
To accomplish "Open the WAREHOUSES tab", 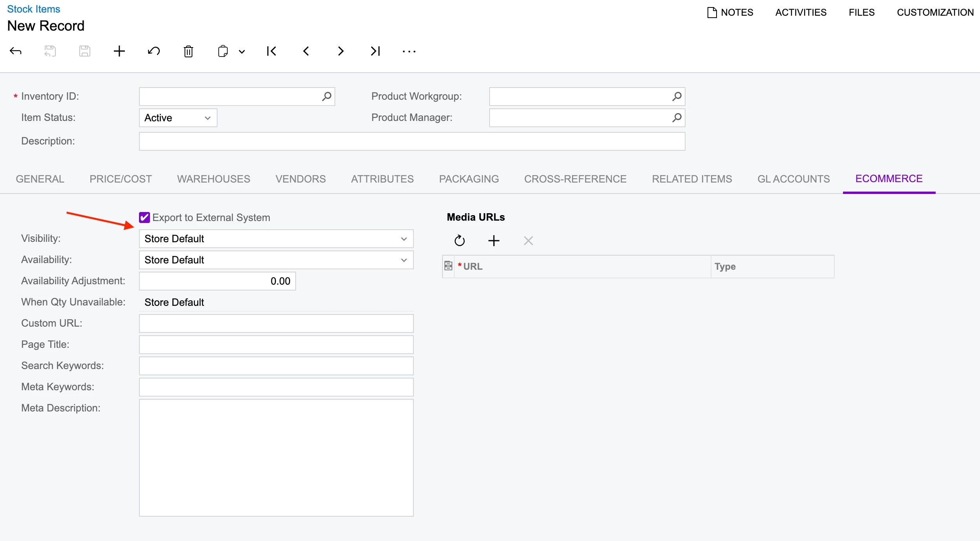I will tap(214, 179).
